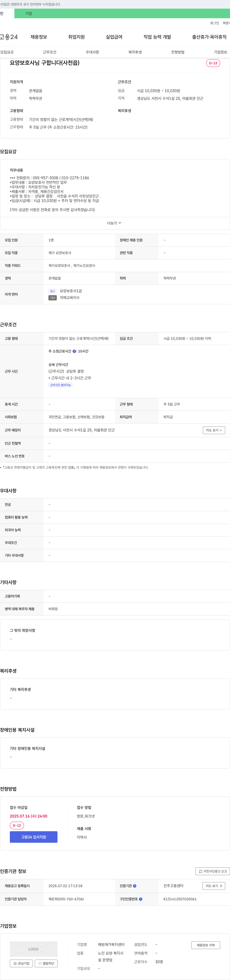Click the help icon next to 인증기관

click(135, 886)
